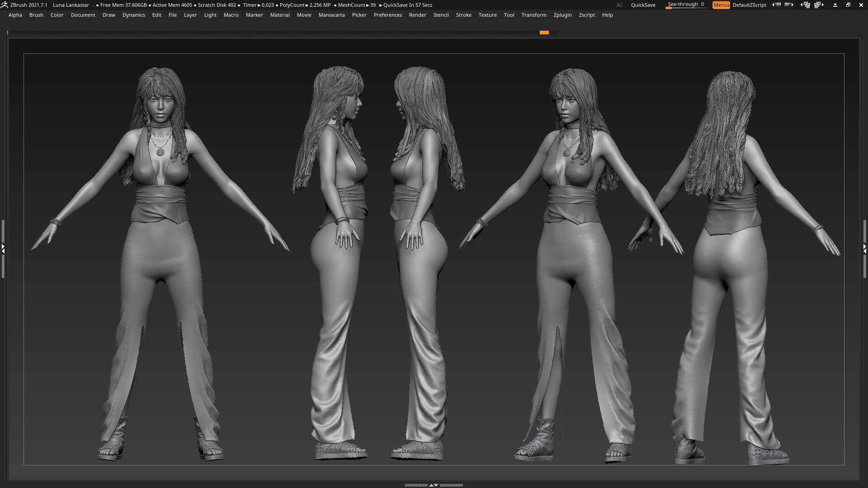The width and height of the screenshot is (868, 488).
Task: Click the orange marker on the timeline
Action: (544, 33)
